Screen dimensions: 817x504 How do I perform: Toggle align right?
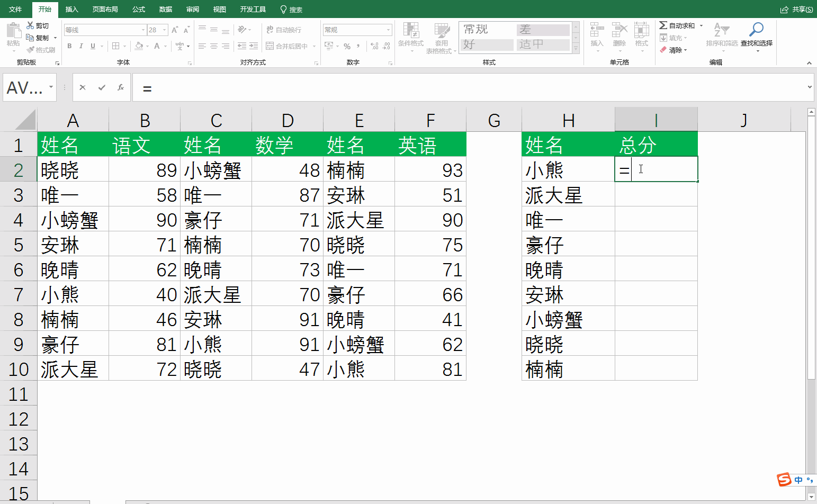point(226,46)
